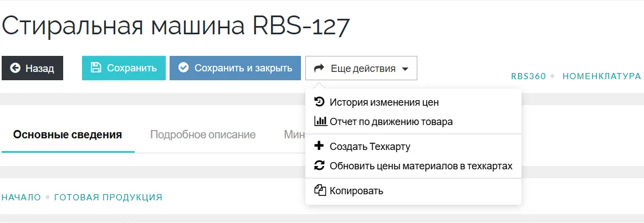The width and height of the screenshot is (644, 223).
Task: Click the refresh icon for updating material prices
Action: [x=319, y=165]
